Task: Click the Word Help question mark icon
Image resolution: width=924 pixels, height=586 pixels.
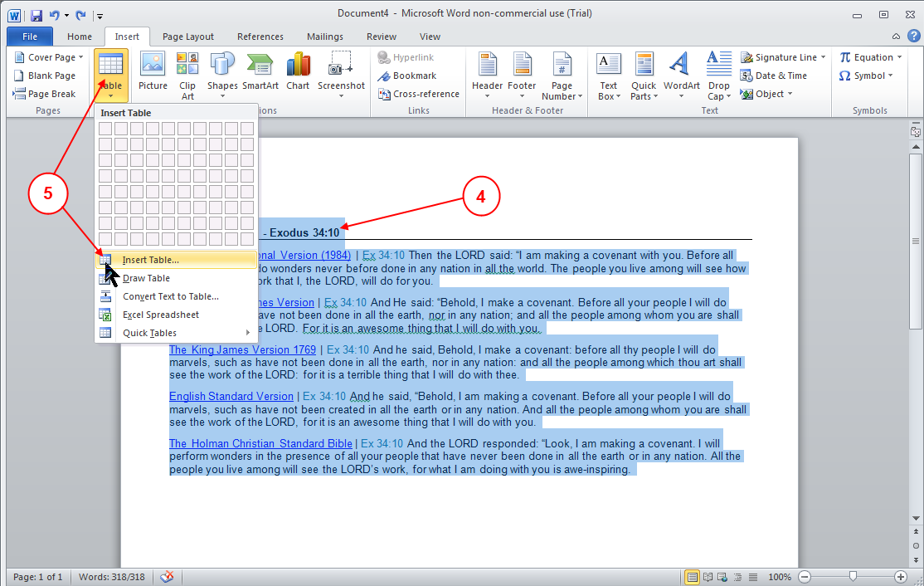Action: click(913, 36)
